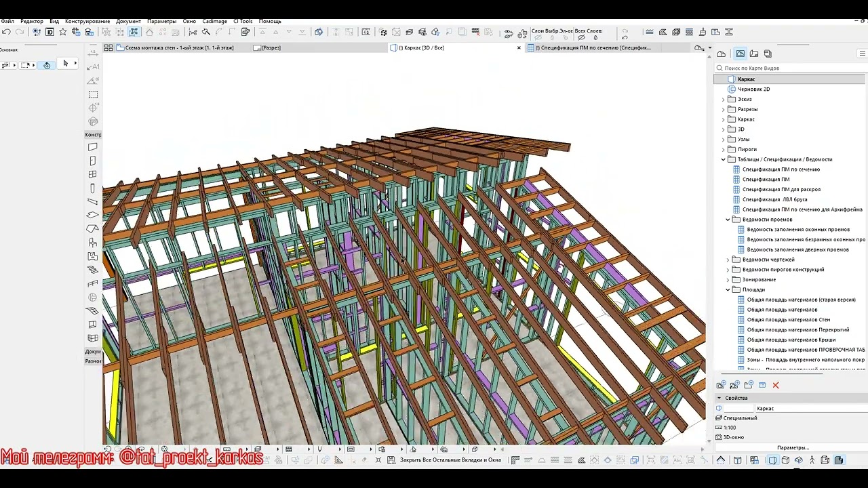Select the Window tool in toolbox
This screenshot has width=868, height=488.
tap(93, 174)
